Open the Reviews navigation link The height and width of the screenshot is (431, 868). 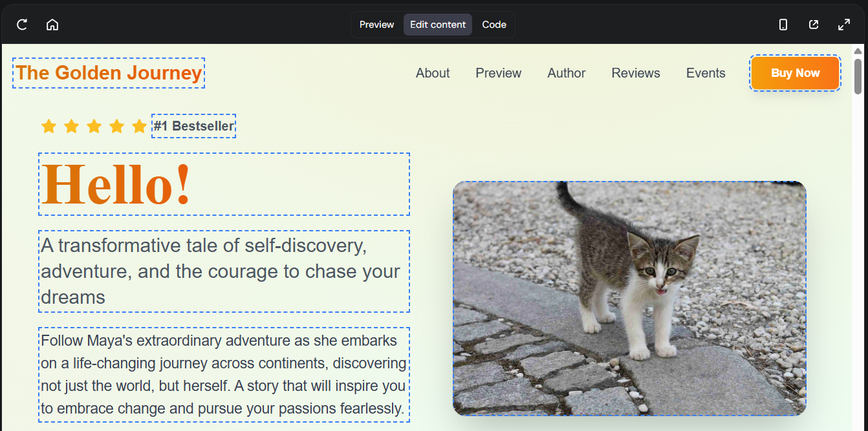click(x=636, y=73)
